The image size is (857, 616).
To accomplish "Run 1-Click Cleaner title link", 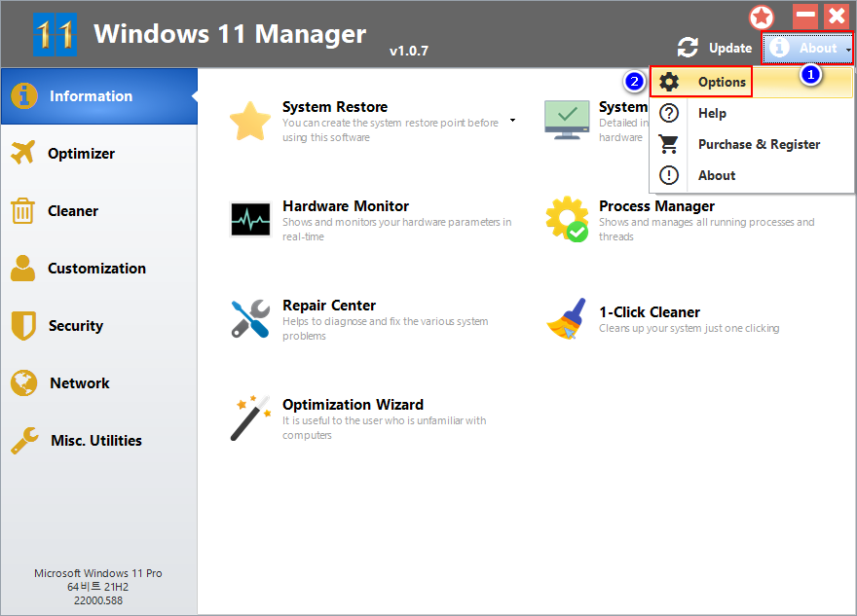I will (x=650, y=311).
